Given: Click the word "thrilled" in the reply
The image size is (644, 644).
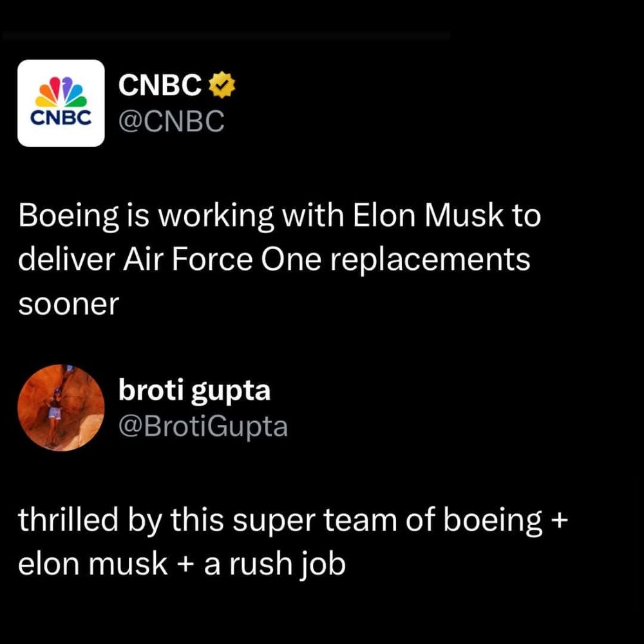Looking at the screenshot, I should (71, 520).
